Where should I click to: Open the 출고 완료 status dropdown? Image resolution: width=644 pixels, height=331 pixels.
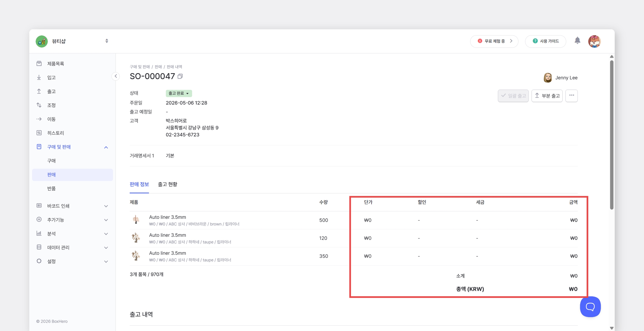pyautogui.click(x=179, y=93)
